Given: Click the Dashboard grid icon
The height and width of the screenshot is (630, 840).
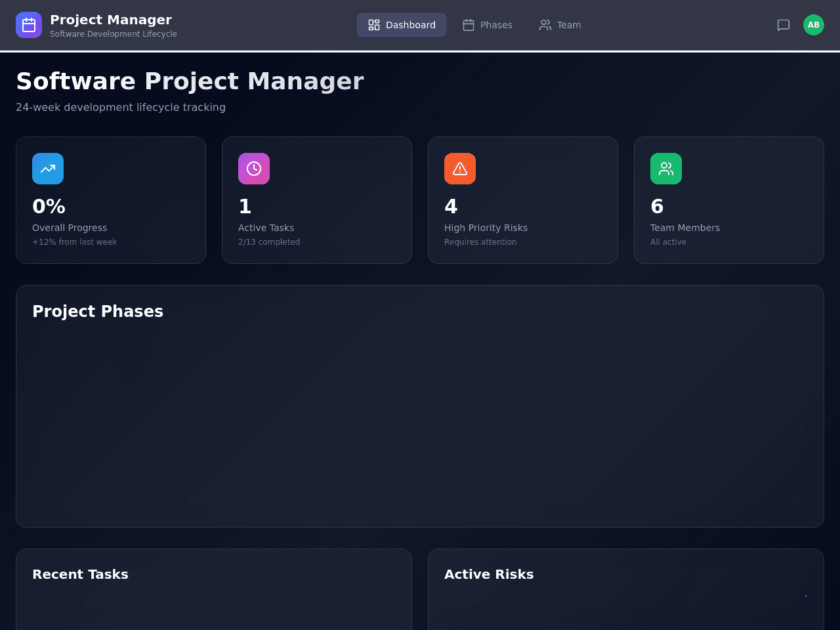Looking at the screenshot, I should [x=374, y=25].
